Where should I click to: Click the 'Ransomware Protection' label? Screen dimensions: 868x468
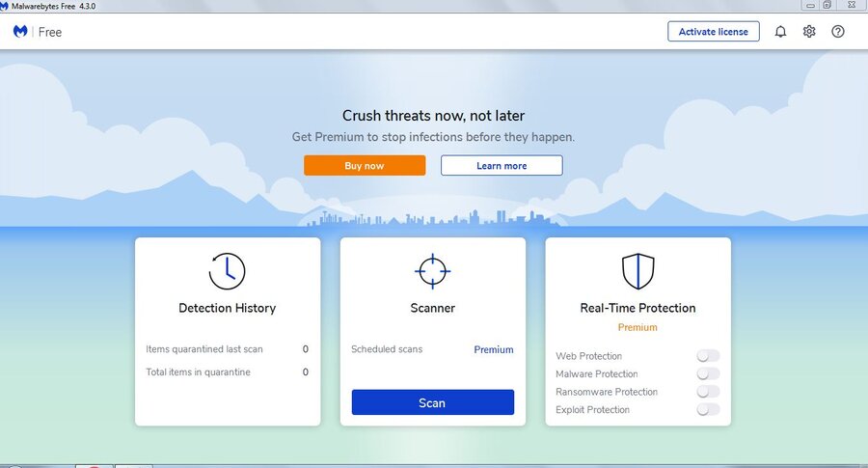coord(607,392)
